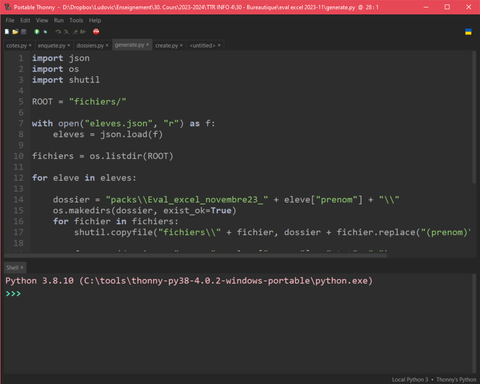
Task: Click the Python 3.8.10 version line in Shell
Action: coord(189,281)
